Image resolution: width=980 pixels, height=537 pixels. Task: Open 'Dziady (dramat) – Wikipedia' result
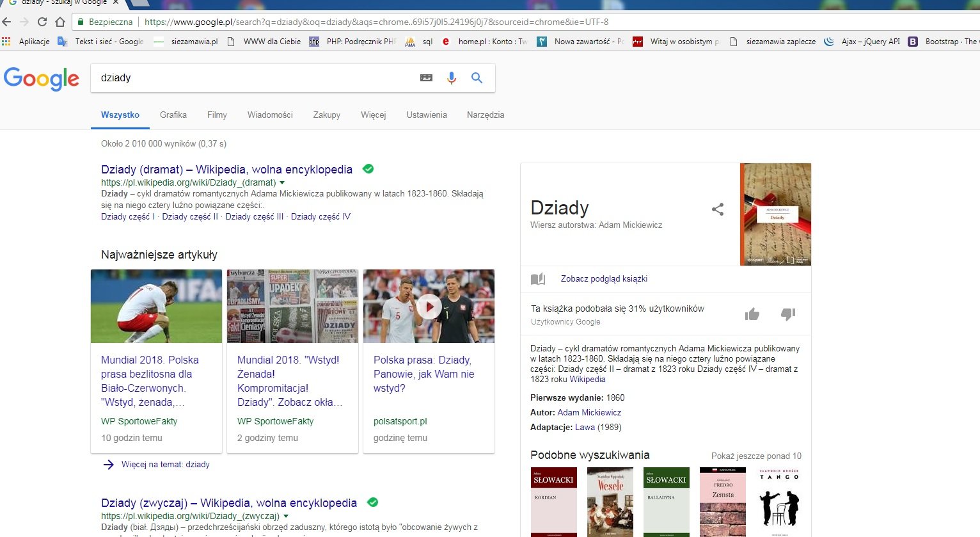(x=226, y=170)
